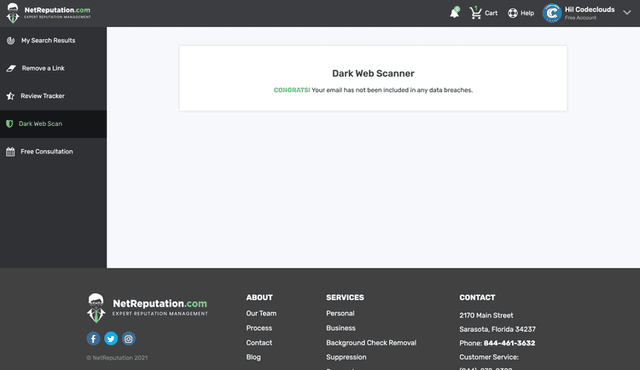Open Background Check Removal link

pos(371,343)
